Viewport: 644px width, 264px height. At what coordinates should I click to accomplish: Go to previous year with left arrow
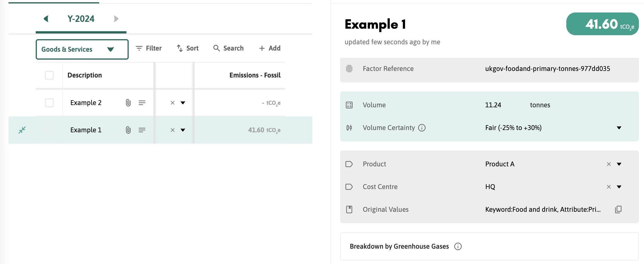click(x=46, y=19)
